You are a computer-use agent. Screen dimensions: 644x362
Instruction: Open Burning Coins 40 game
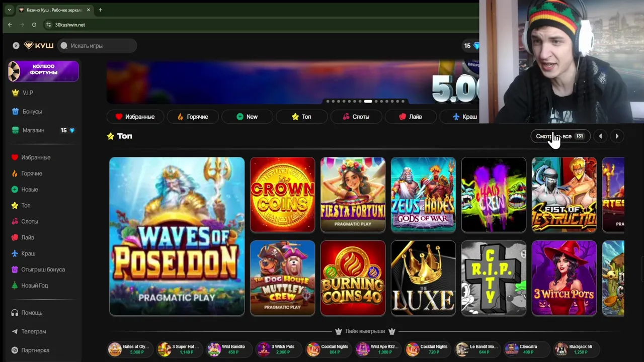(x=353, y=278)
